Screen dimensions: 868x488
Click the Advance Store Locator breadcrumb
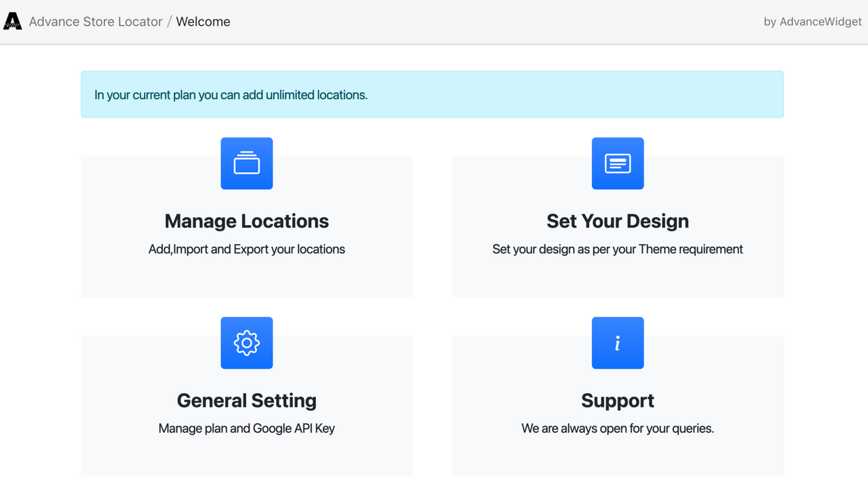pyautogui.click(x=96, y=22)
